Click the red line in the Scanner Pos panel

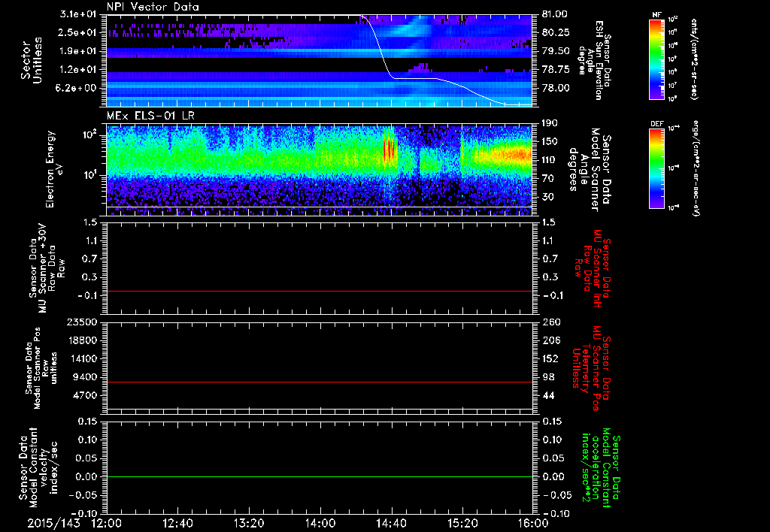pos(320,382)
